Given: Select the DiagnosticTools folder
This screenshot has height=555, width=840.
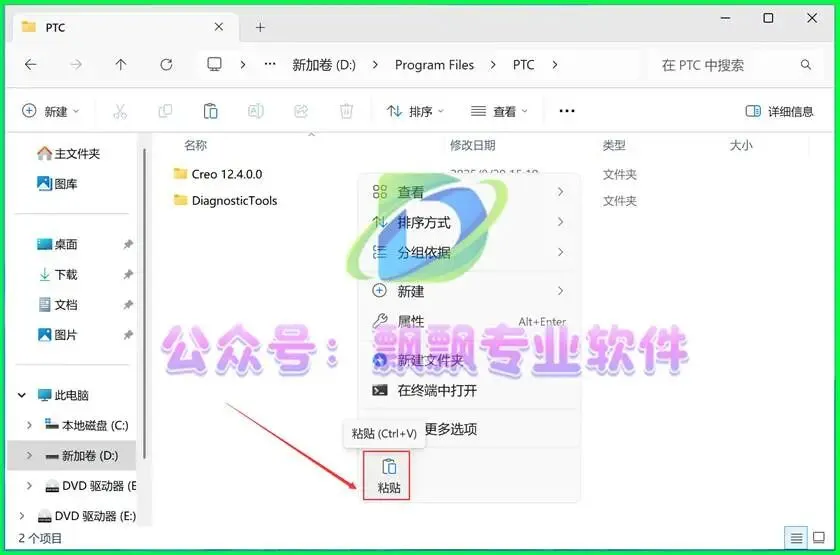Looking at the screenshot, I should [x=226, y=201].
